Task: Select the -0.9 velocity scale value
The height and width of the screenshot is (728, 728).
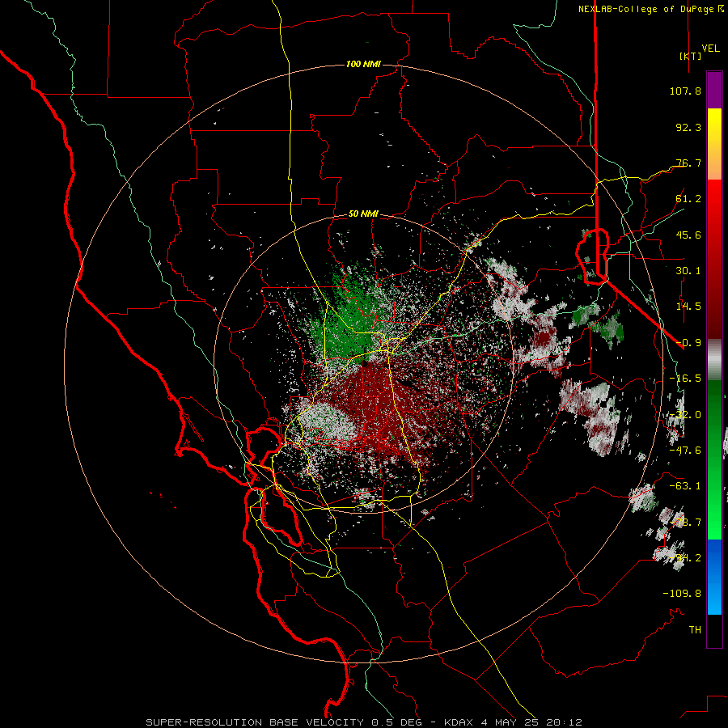Action: (688, 343)
